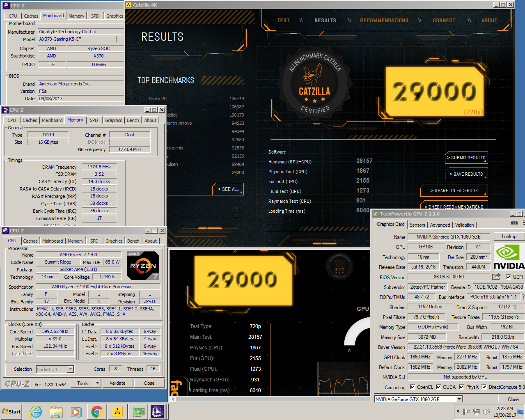Image resolution: width=525 pixels, height=420 pixels.
Task: Toggle the UEFI checkbox in GPU-Z
Action: (x=508, y=277)
